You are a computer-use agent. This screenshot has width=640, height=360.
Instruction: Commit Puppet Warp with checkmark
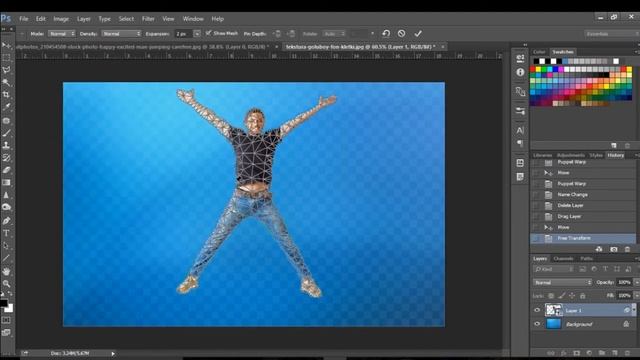click(418, 33)
